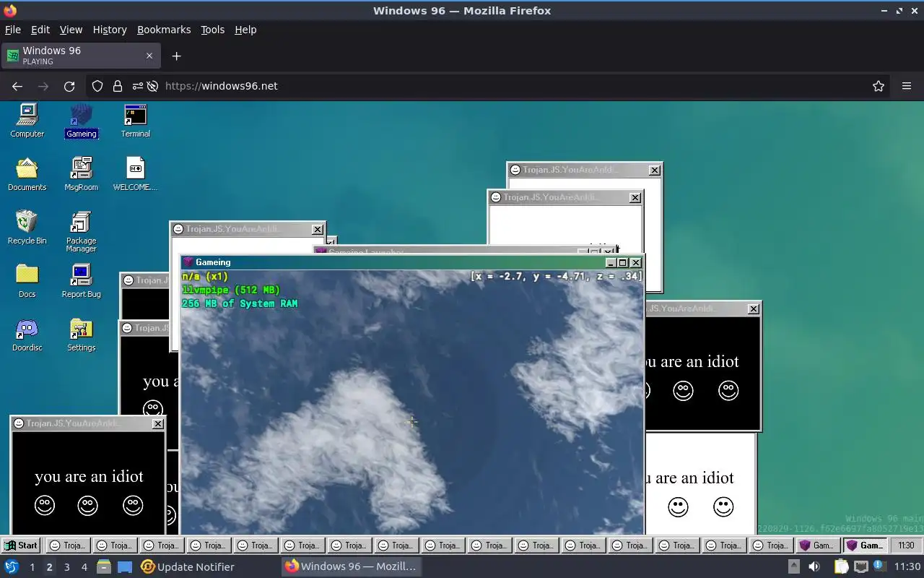Viewport: 924px width, 578px height.
Task: Open the Firefox hamburger menu
Action: [907, 86]
